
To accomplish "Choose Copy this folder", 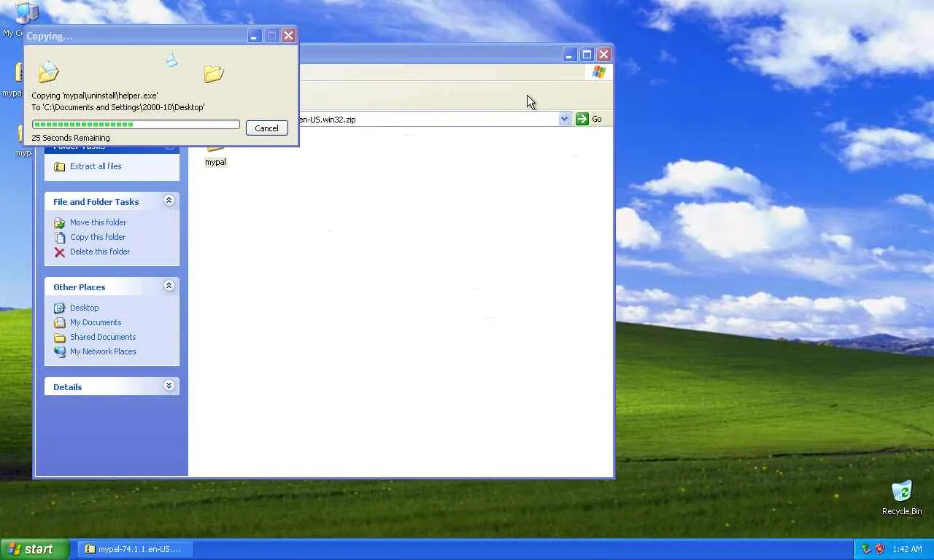I will pyautogui.click(x=98, y=237).
